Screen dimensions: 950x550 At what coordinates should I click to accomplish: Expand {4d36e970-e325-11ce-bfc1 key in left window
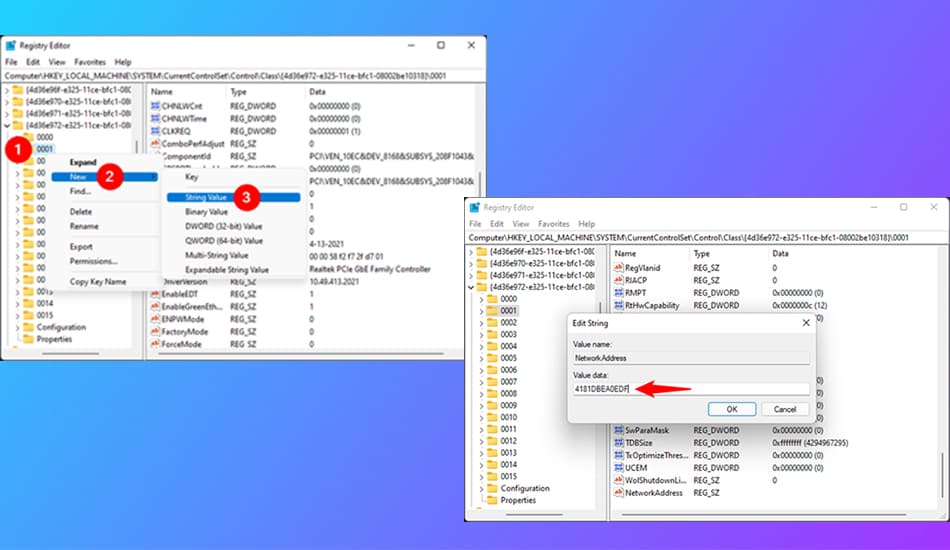[7, 102]
